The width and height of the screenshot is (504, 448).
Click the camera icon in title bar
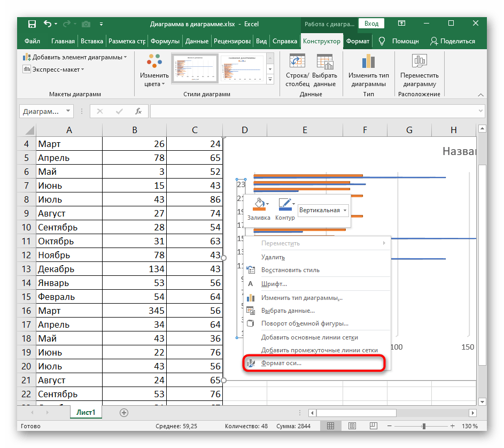pos(86,24)
